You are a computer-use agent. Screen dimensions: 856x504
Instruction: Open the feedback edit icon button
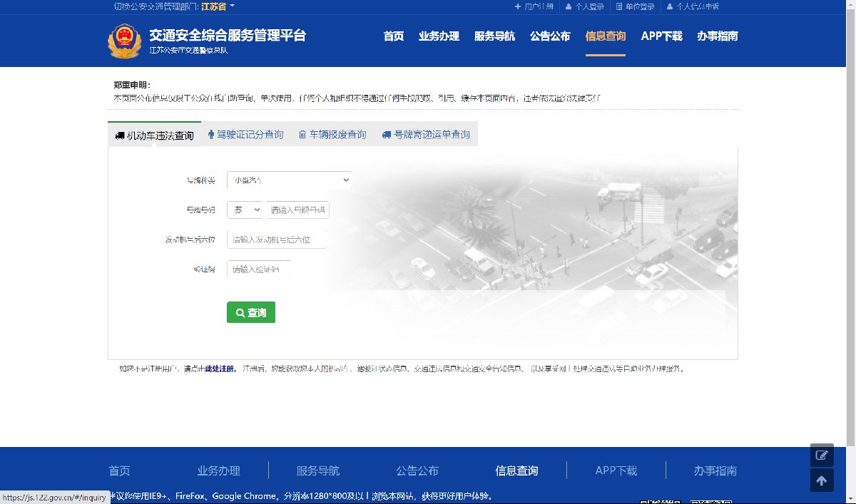coord(822,456)
